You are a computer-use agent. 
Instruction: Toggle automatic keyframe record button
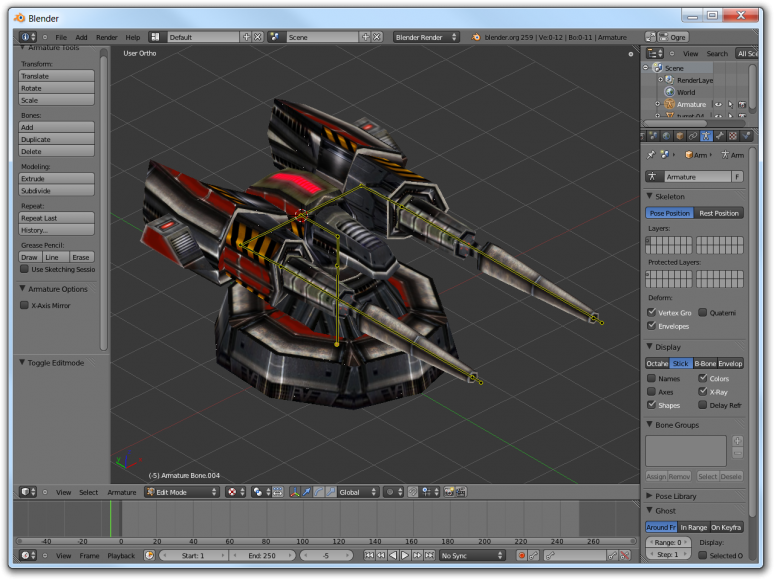521,555
